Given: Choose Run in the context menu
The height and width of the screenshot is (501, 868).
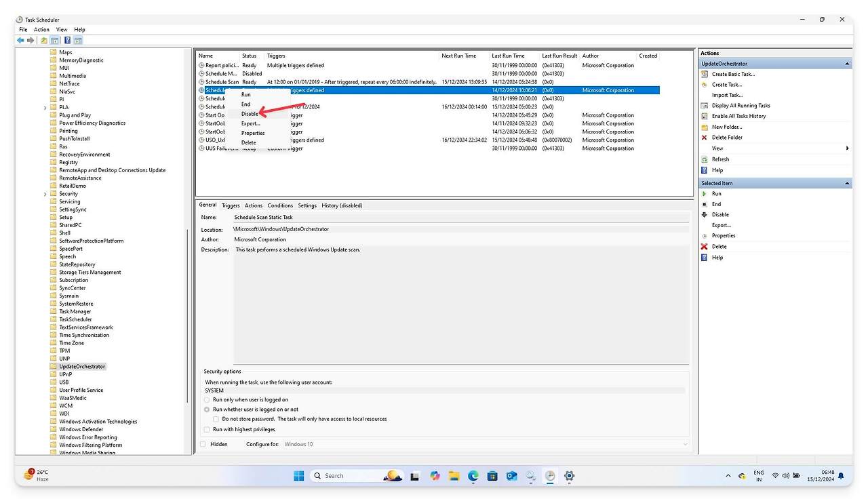Looking at the screenshot, I should coord(245,95).
